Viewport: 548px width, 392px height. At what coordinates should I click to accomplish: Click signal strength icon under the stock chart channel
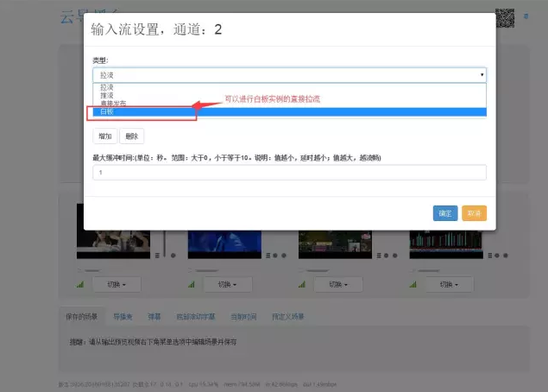(413, 285)
